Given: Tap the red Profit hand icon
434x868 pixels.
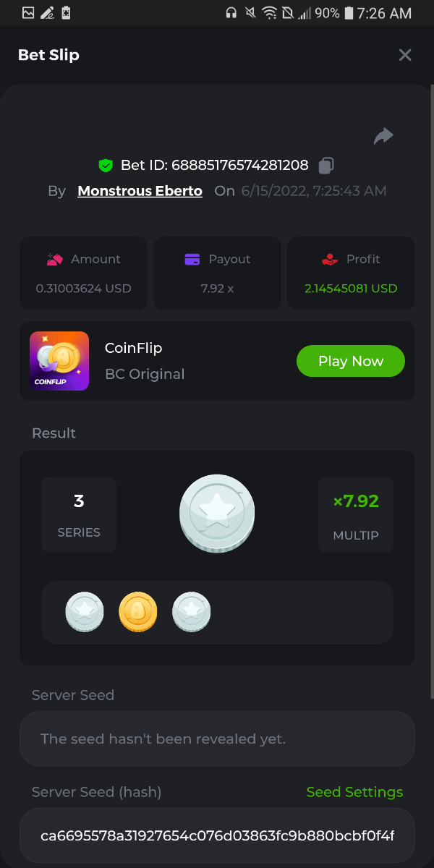Looking at the screenshot, I should pos(330,259).
